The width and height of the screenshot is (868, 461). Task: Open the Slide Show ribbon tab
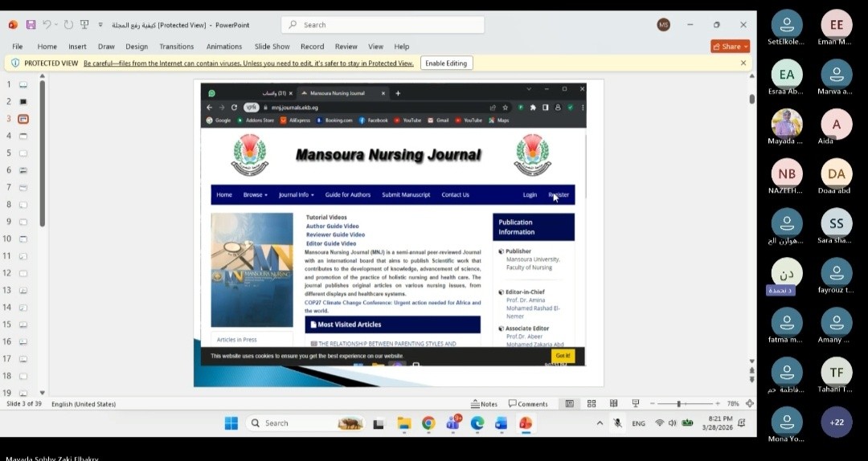272,47
